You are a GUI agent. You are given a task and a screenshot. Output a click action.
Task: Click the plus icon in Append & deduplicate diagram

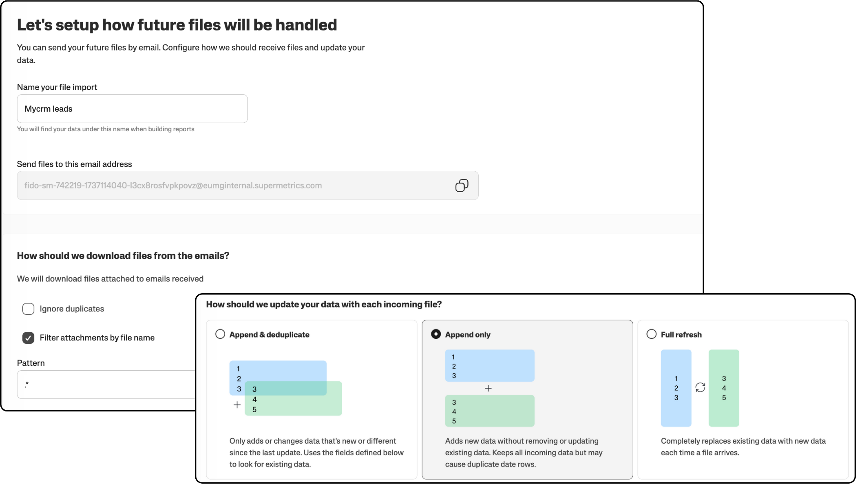237,405
